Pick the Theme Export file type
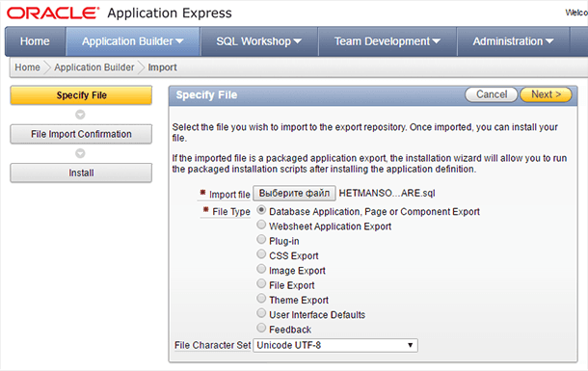Image resolution: width=588 pixels, height=371 pixels. 261,299
